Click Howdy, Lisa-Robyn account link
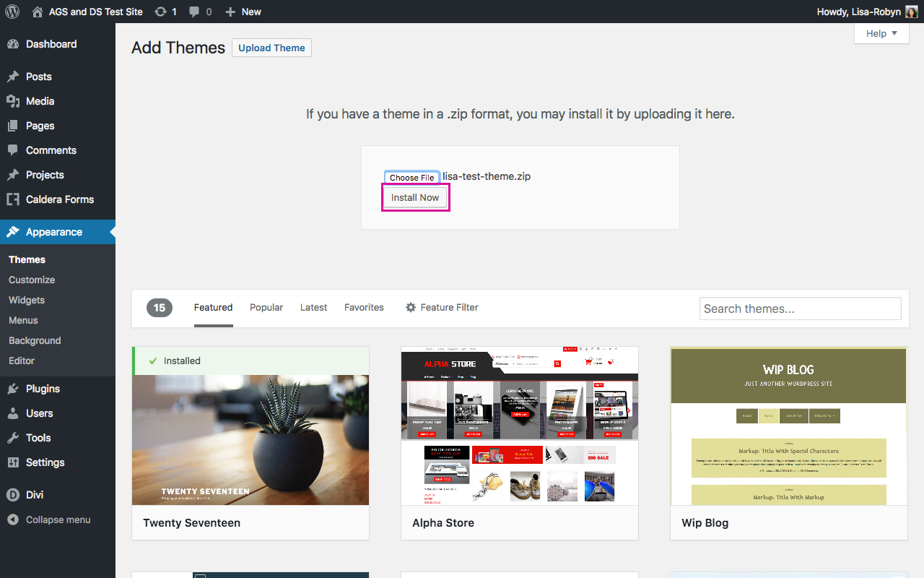The image size is (924, 578). pos(858,12)
